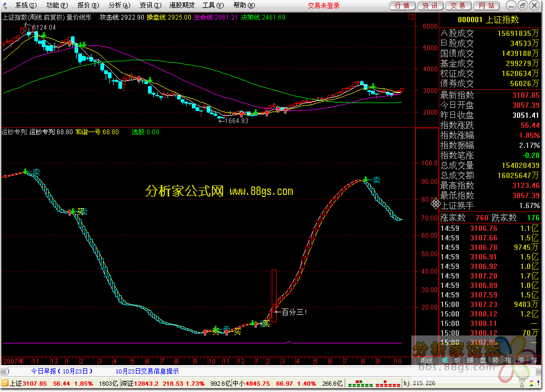
Task: Open the 分析(A) menu
Action: [119, 5]
